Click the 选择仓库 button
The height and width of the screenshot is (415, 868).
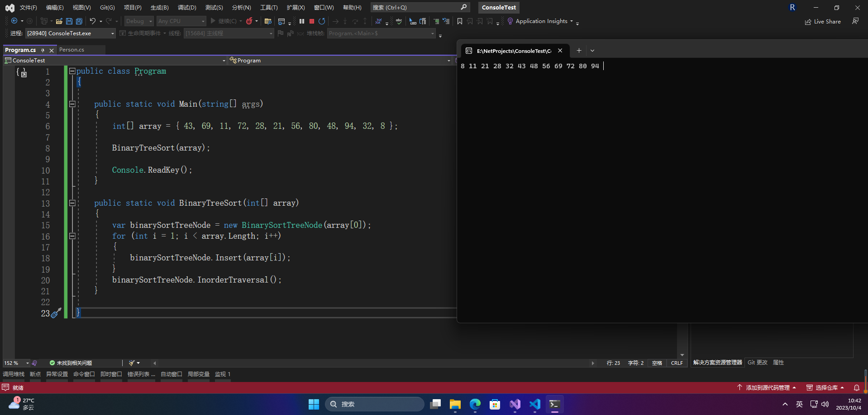(825, 387)
